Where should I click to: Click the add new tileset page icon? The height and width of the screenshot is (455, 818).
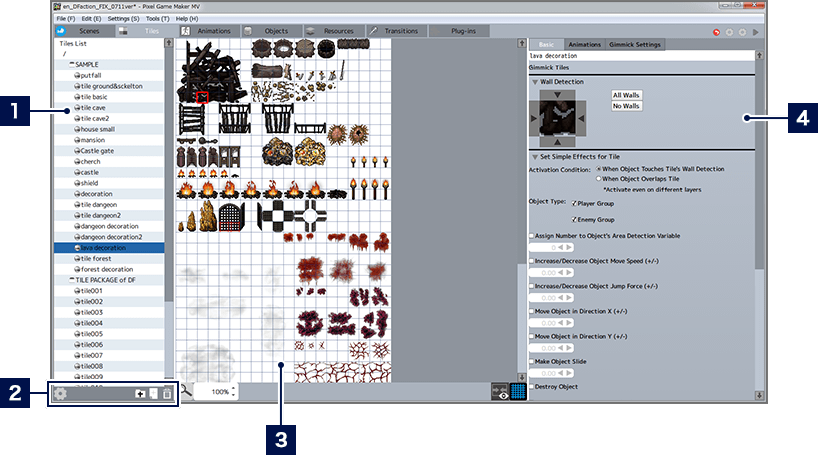click(x=153, y=394)
